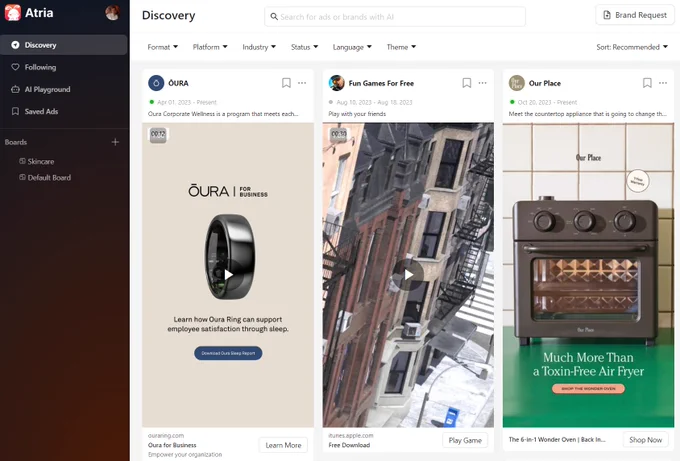Image resolution: width=680 pixels, height=461 pixels.
Task: Open the Format filter dropdown
Action: pyautogui.click(x=163, y=47)
